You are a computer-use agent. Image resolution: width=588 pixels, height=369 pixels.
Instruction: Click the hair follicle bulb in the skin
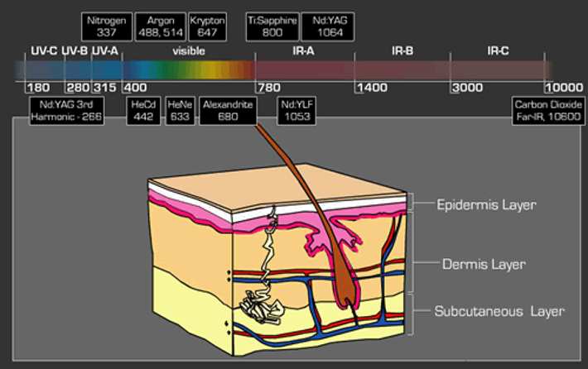tap(345, 289)
